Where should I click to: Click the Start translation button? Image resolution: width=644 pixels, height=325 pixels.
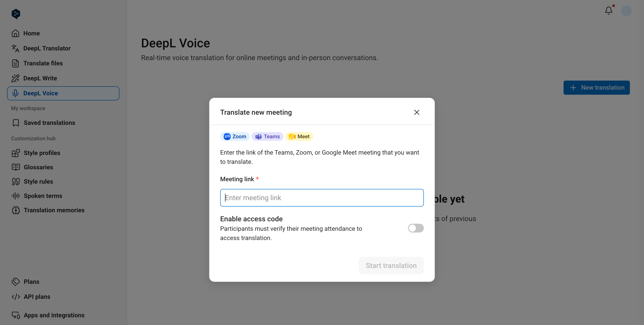tap(391, 265)
